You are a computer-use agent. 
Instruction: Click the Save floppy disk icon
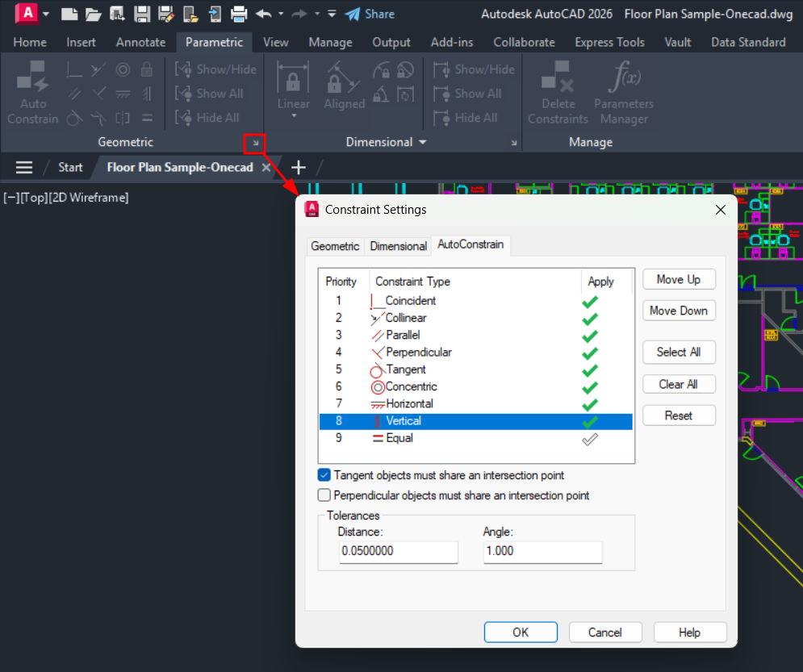click(x=142, y=15)
